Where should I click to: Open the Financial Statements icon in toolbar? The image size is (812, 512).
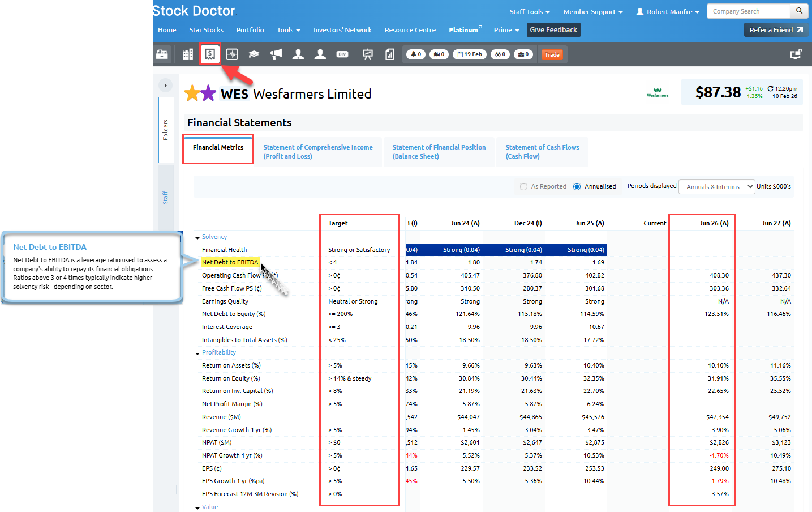210,54
